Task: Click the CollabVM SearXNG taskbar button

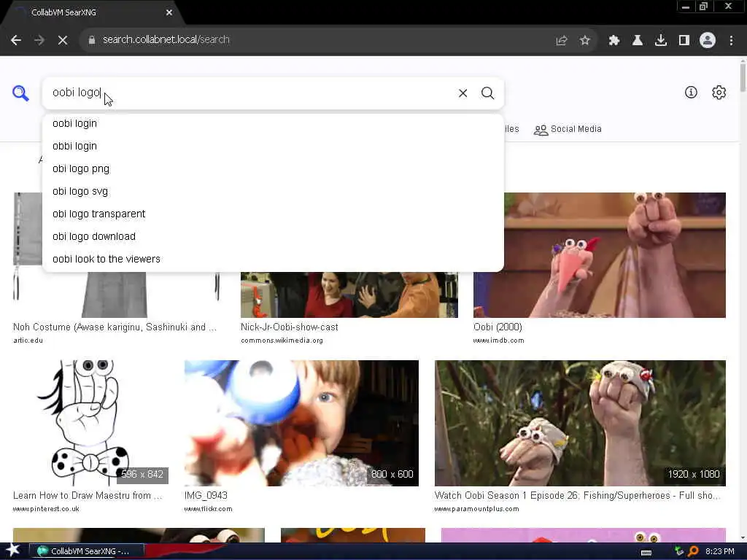Action: (87, 551)
